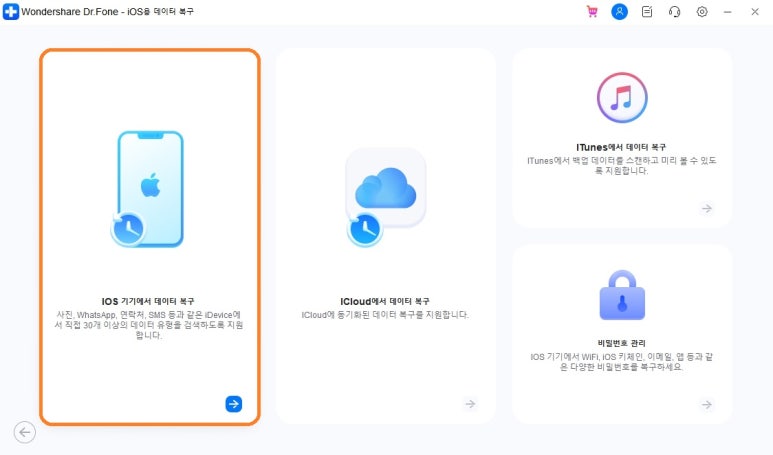
Task: Click description mentioning WhatsApp, SMS
Action: point(148,325)
